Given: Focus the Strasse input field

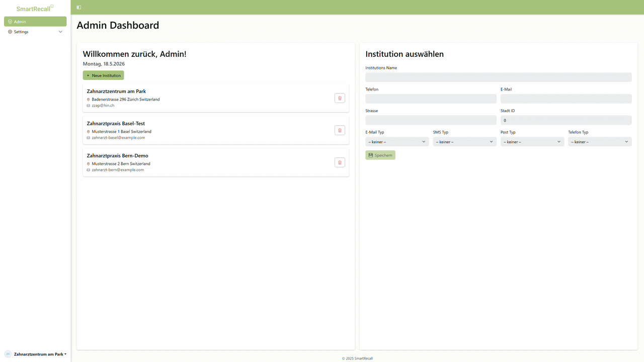Looking at the screenshot, I should pyautogui.click(x=431, y=120).
